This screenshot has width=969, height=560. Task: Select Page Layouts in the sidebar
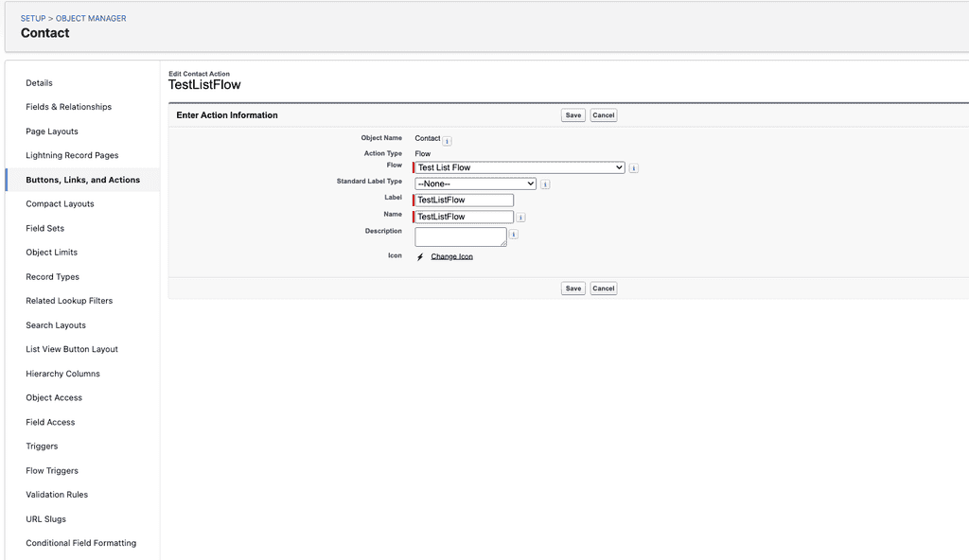point(52,131)
